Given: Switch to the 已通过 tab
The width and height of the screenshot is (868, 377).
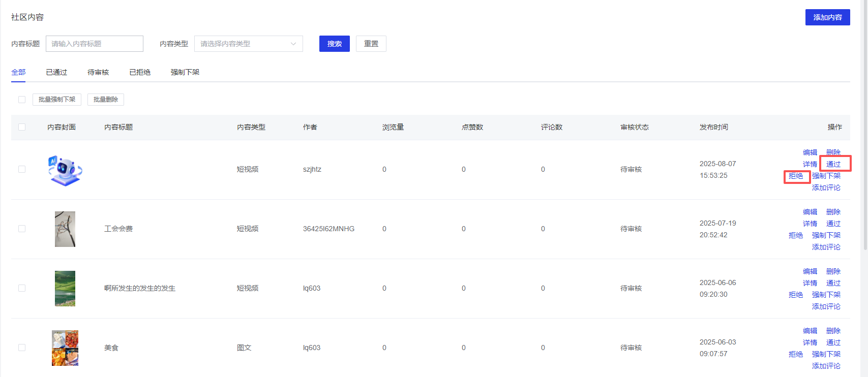Looking at the screenshot, I should click(x=56, y=72).
